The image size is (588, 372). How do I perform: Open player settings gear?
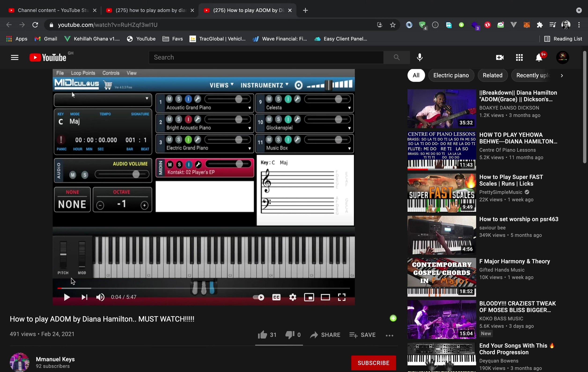tap(293, 297)
